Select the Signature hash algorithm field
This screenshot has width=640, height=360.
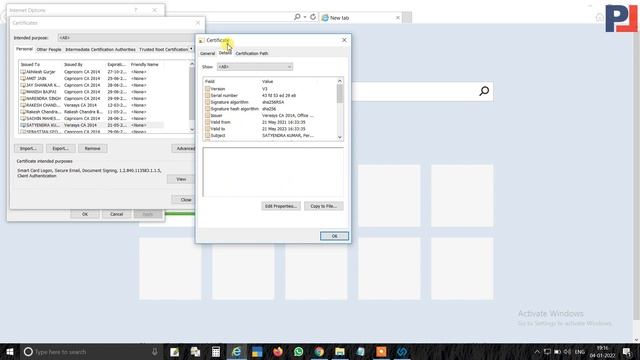[x=271, y=109]
